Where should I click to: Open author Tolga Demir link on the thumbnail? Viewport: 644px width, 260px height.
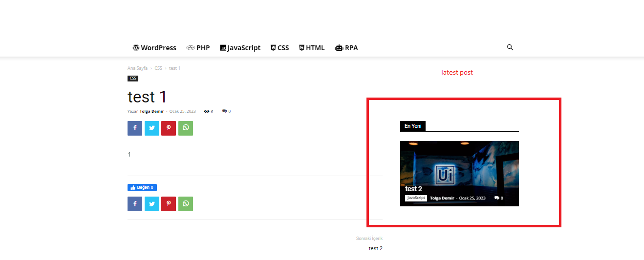click(442, 198)
